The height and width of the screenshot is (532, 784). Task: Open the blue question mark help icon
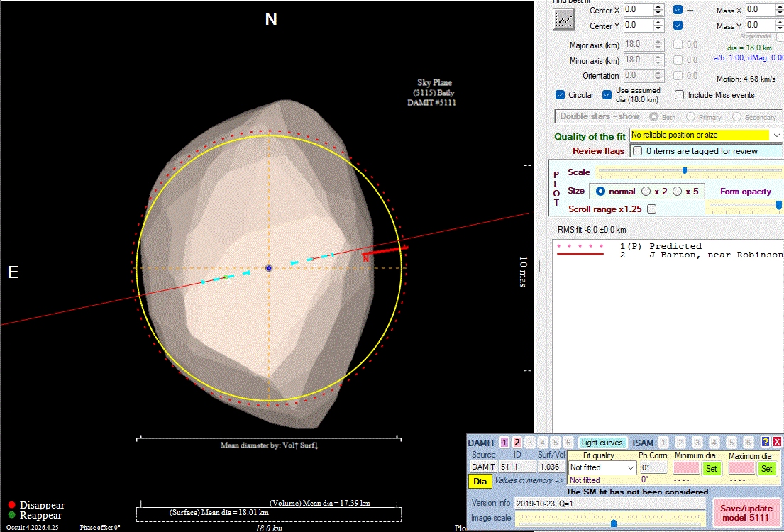pyautogui.click(x=765, y=442)
